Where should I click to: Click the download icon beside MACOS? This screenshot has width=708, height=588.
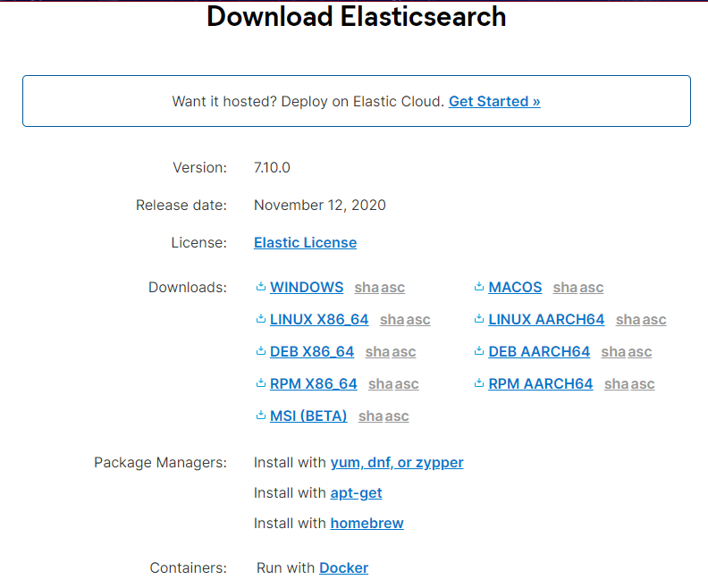coord(479,287)
